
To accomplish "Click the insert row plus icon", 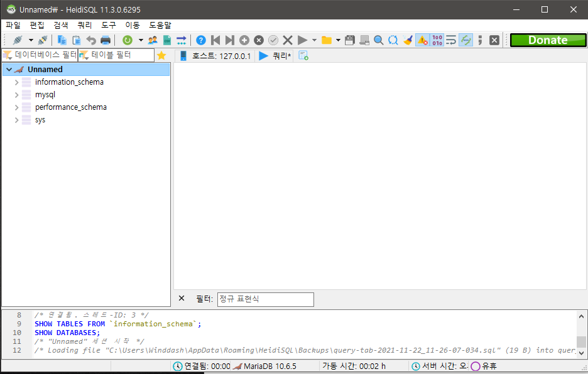I will 244,40.
